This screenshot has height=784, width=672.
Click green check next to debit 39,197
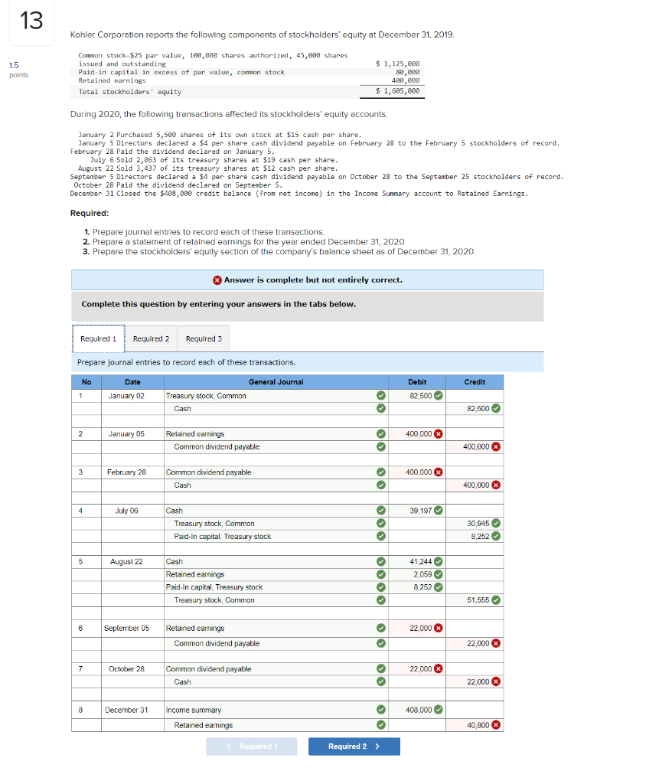pos(439,511)
